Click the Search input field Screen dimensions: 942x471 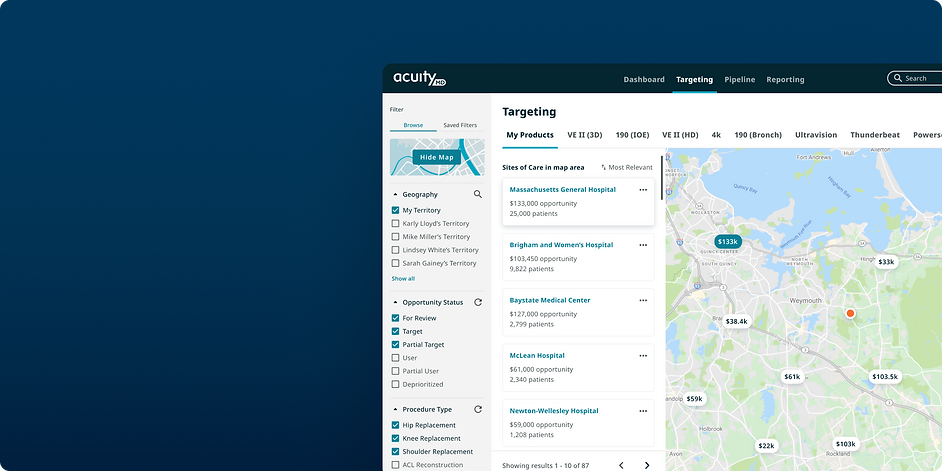[914, 78]
